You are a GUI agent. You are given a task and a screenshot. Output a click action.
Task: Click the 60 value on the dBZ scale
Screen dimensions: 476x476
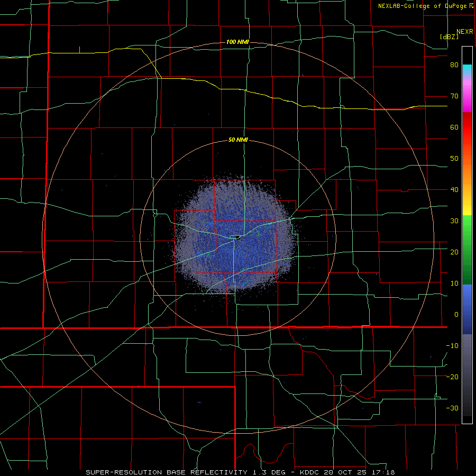tap(454, 127)
